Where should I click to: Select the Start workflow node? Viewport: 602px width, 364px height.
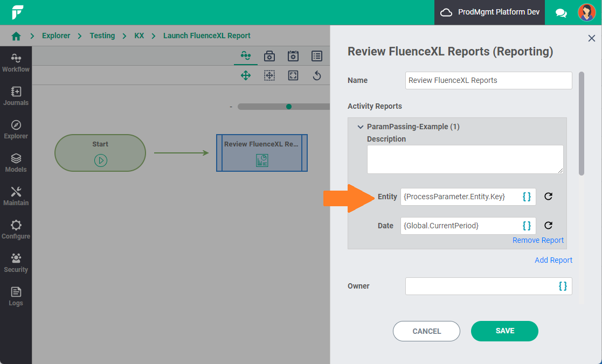(100, 153)
